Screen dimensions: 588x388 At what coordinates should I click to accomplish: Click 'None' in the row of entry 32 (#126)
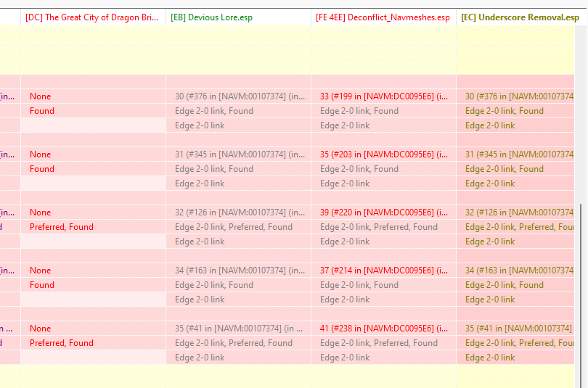[x=40, y=212]
